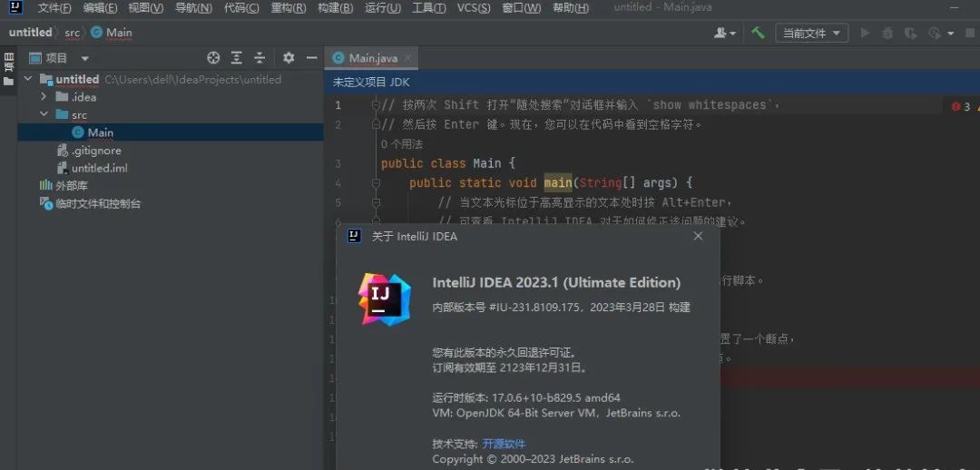The image size is (980, 470).
Task: Open the project panel gear settings
Action: pyautogui.click(x=289, y=58)
